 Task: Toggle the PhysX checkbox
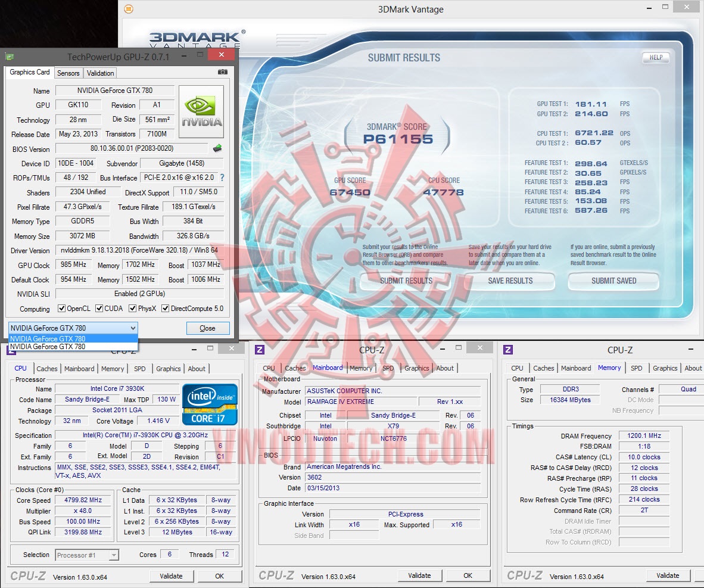point(132,309)
